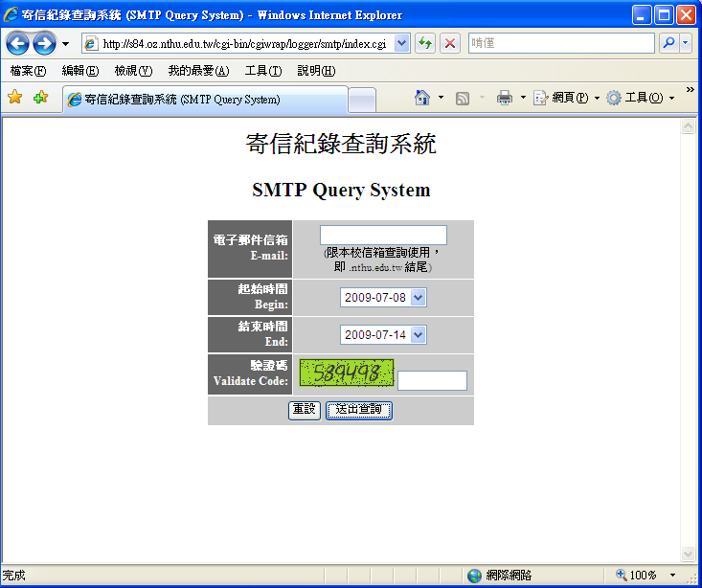Click the red X Stop loading icon
The height and width of the screenshot is (588, 702).
click(449, 44)
